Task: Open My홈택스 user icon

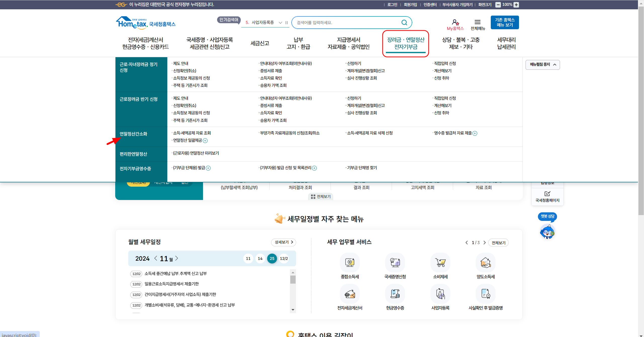Action: point(455,22)
